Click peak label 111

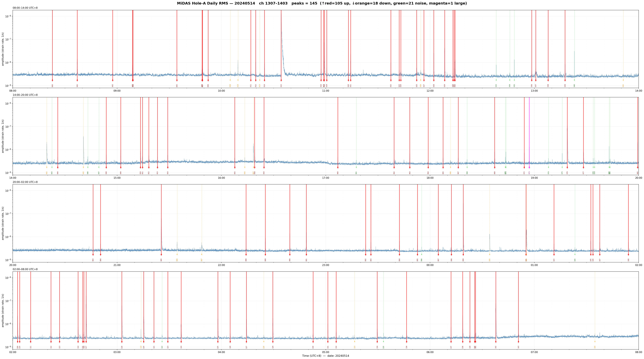click(x=31, y=347)
